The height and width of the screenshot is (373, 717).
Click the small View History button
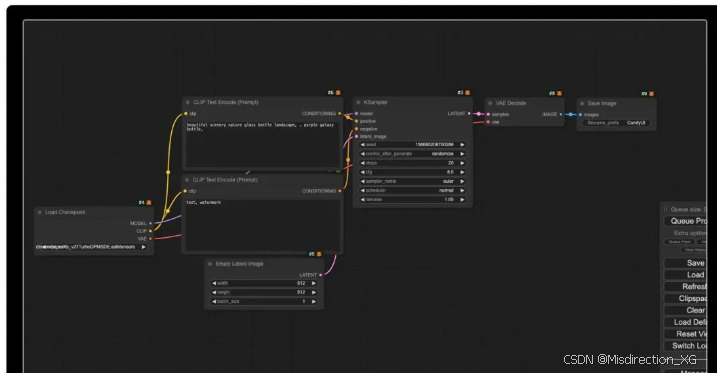click(x=694, y=250)
